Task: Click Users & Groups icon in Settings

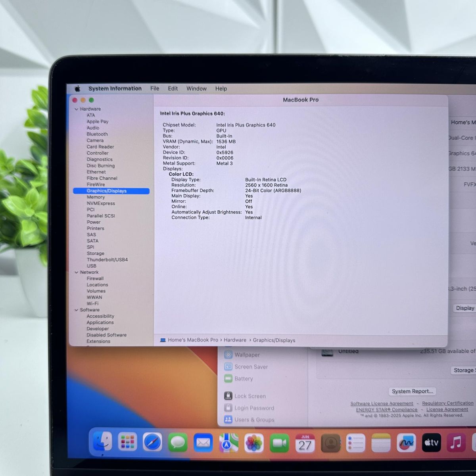Action: [228, 419]
